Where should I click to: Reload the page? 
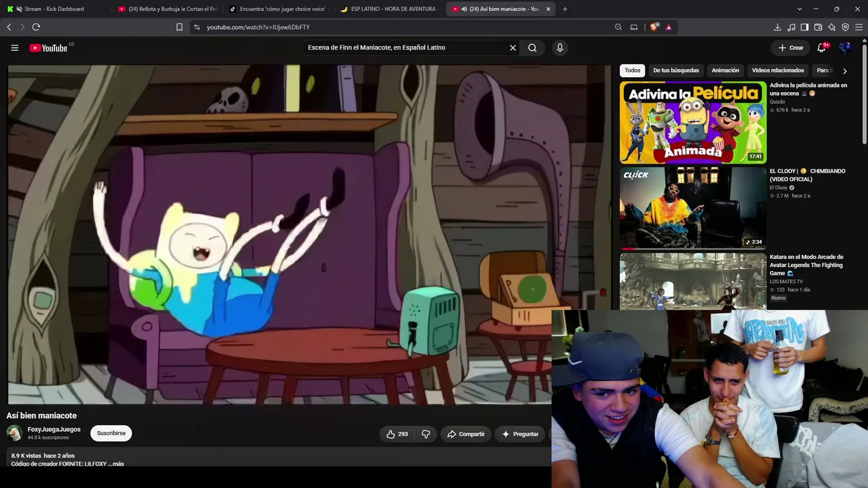pos(36,27)
